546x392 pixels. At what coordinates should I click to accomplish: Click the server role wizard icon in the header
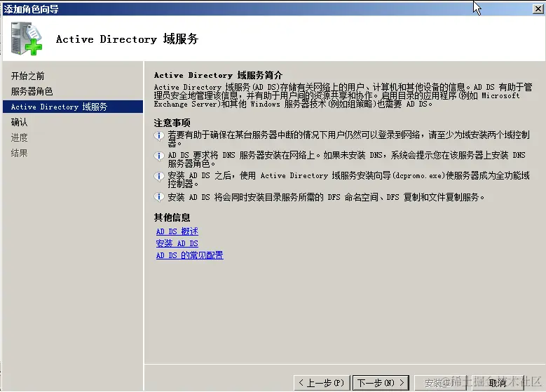pyautogui.click(x=27, y=39)
